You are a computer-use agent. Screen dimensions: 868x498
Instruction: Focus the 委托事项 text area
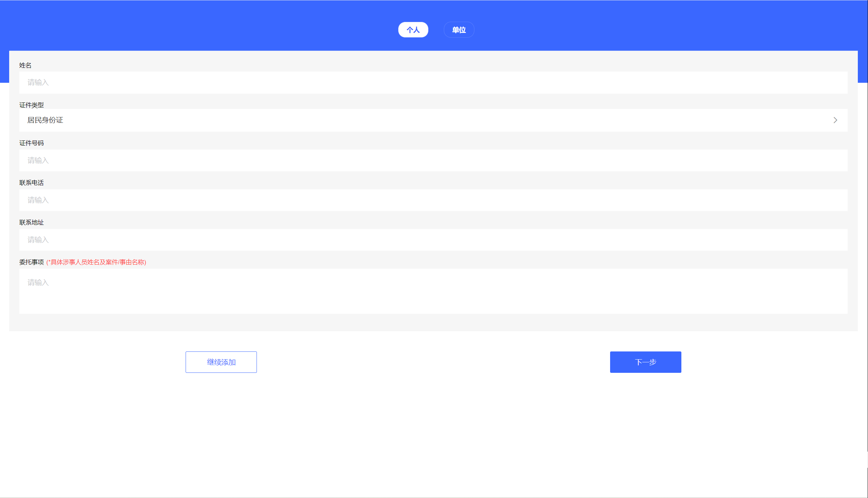tap(433, 291)
